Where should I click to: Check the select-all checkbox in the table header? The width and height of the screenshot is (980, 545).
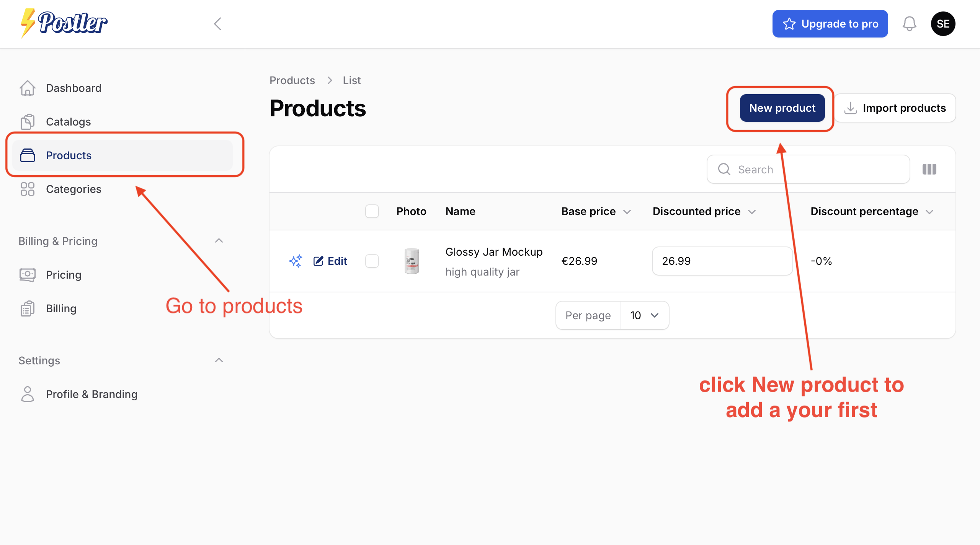click(x=372, y=211)
